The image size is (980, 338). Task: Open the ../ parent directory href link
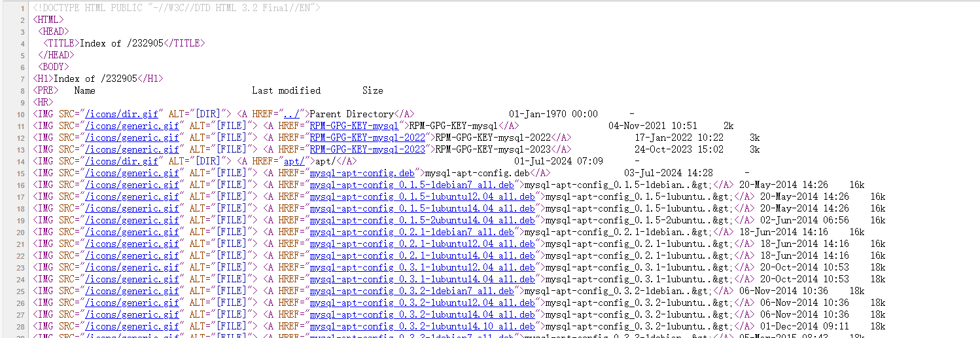coord(290,114)
